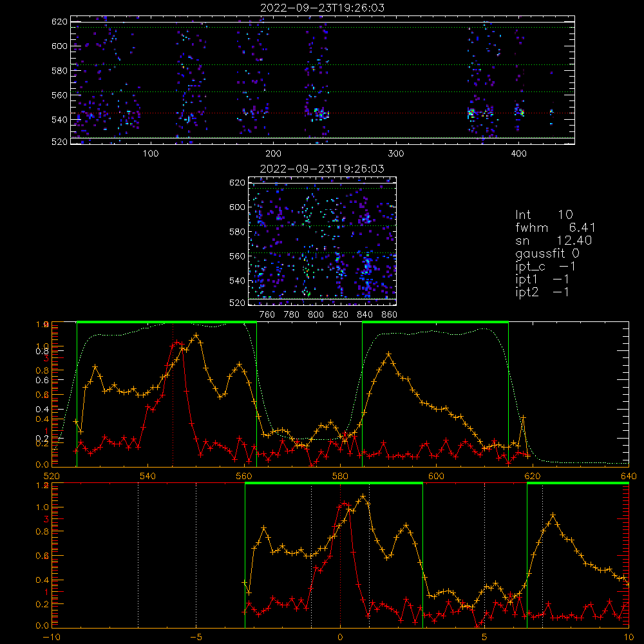This screenshot has height=644, width=644.
Task: Click tick label '780' under the zoomed image
Action: 292,315
